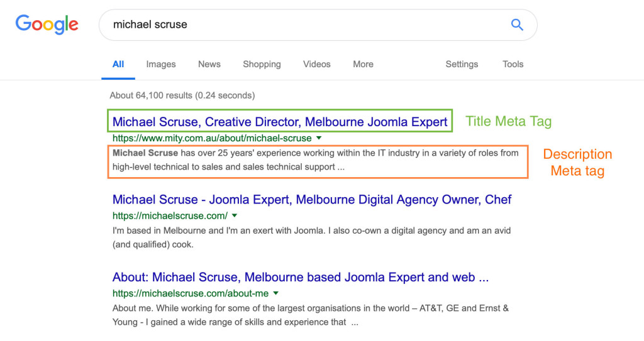The height and width of the screenshot is (341, 644).
Task: Click the Google logo
Action: pyautogui.click(x=47, y=24)
